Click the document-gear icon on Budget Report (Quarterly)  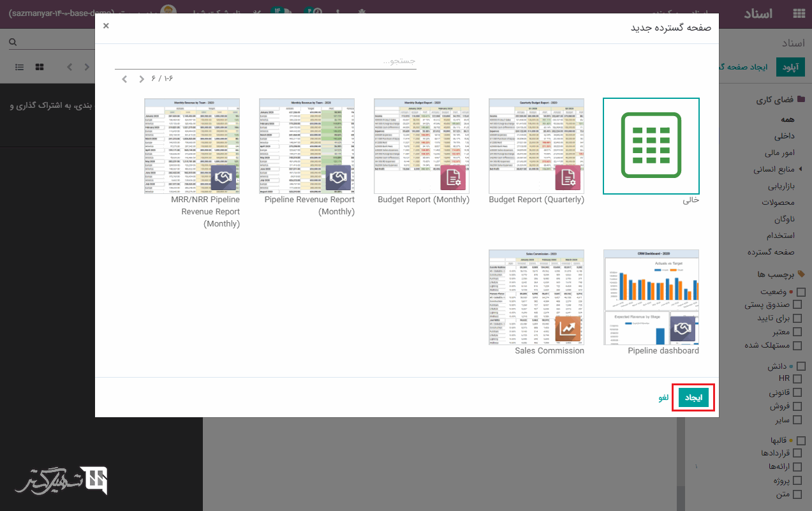coord(568,177)
